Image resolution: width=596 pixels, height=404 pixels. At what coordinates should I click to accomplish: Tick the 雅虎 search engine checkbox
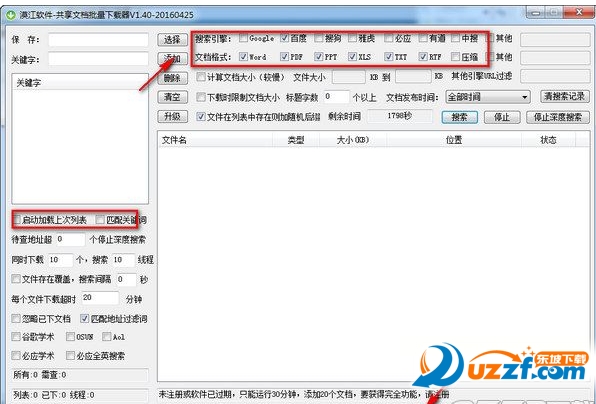click(352, 38)
